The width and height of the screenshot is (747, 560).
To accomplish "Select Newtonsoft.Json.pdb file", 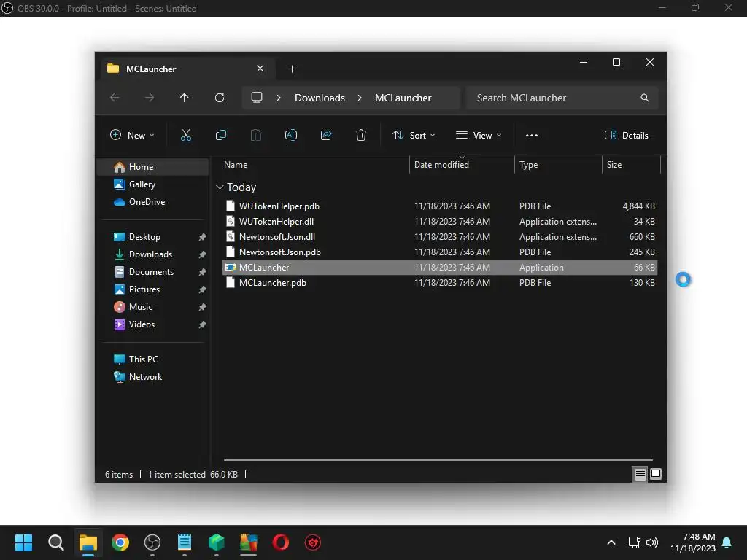I will pos(440,252).
